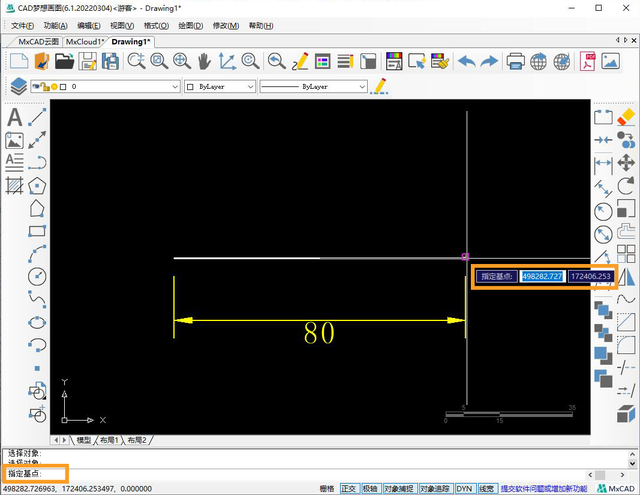Switch to the 模型 model tab
This screenshot has height=495, width=640.
(x=84, y=440)
